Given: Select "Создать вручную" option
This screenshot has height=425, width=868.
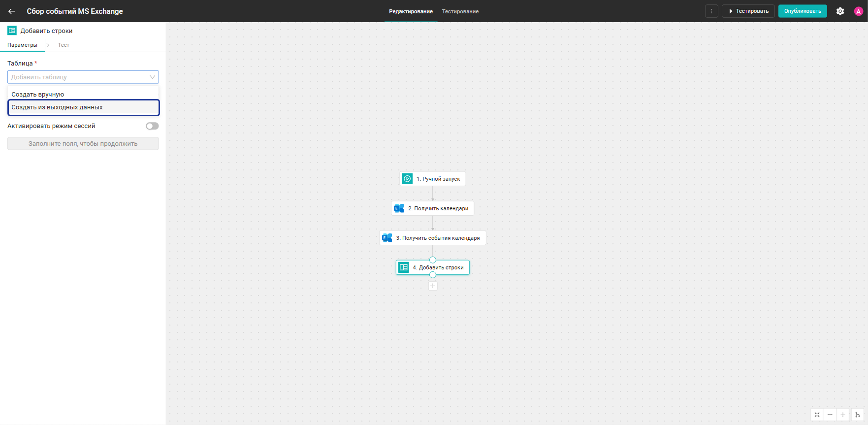Looking at the screenshot, I should (83, 95).
